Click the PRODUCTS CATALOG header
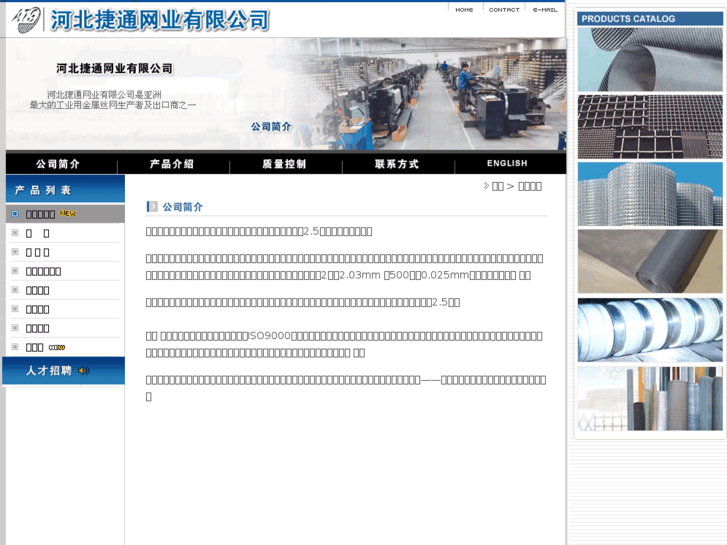The height and width of the screenshot is (545, 727). click(x=650, y=19)
